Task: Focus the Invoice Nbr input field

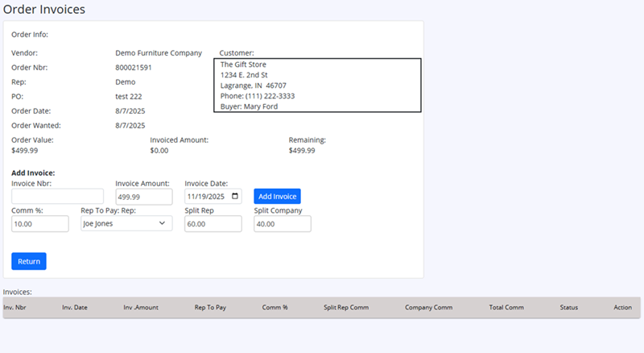Action: point(57,196)
